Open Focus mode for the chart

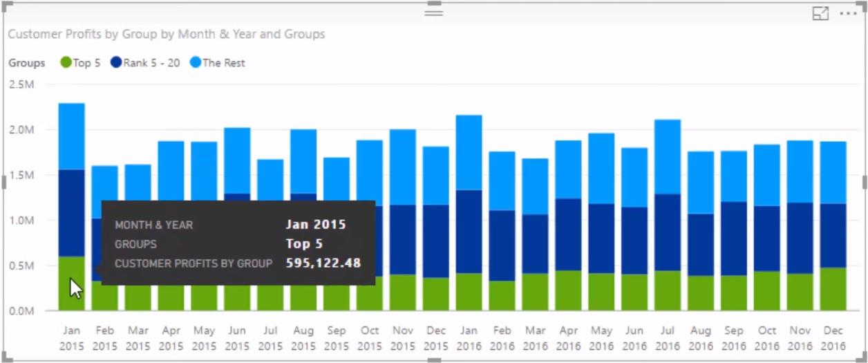pyautogui.click(x=820, y=14)
